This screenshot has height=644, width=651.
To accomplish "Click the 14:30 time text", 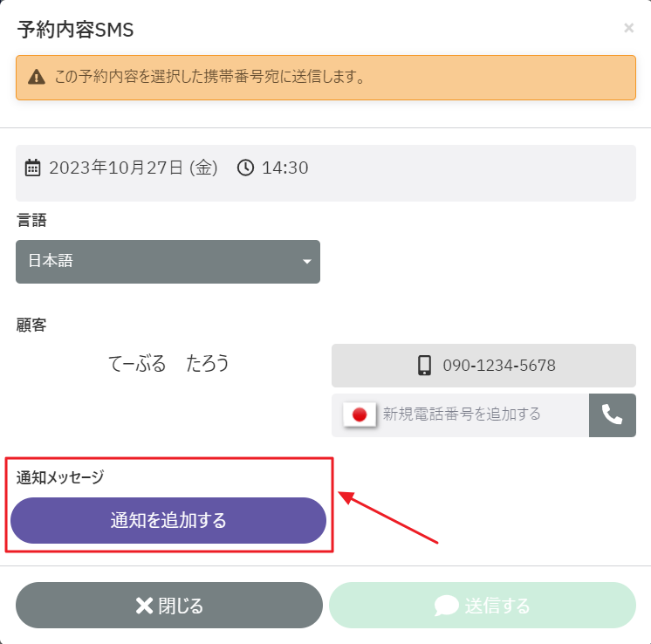I will (285, 168).
